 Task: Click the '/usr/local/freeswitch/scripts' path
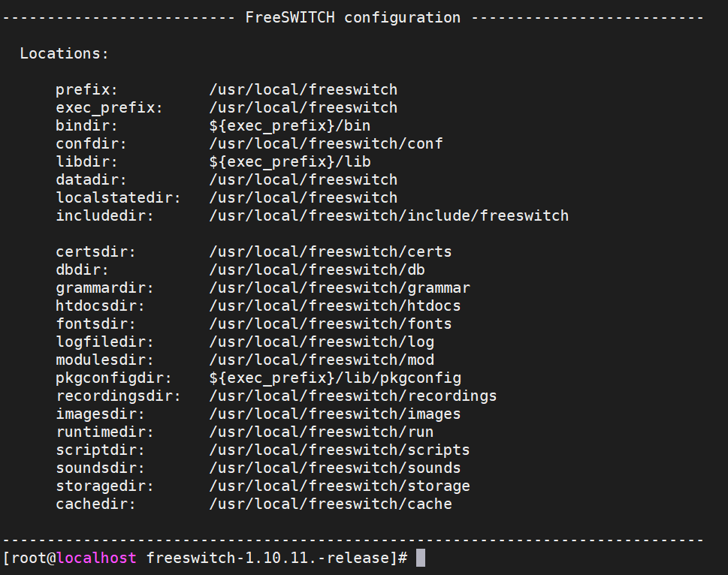point(339,450)
